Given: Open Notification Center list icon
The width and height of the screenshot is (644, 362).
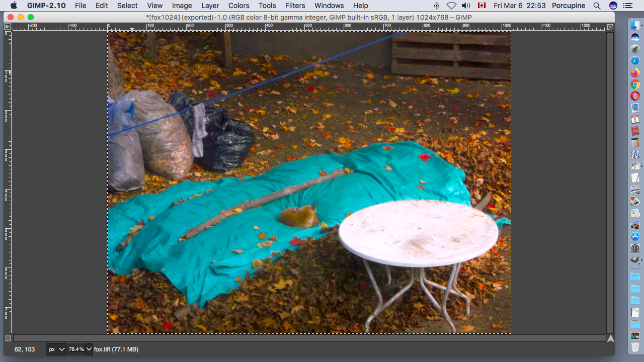Looking at the screenshot, I should point(628,6).
